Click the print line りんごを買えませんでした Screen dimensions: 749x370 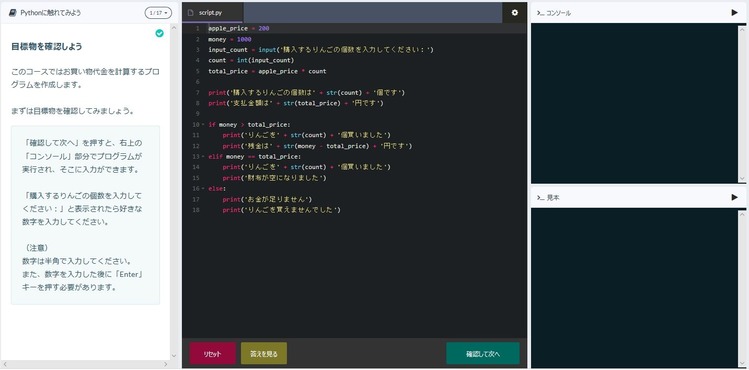pos(282,210)
